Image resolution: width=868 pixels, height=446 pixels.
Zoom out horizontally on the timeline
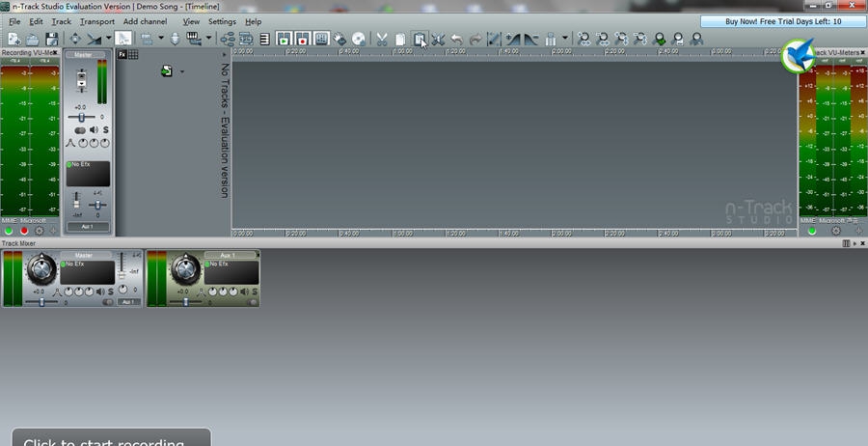tap(602, 39)
